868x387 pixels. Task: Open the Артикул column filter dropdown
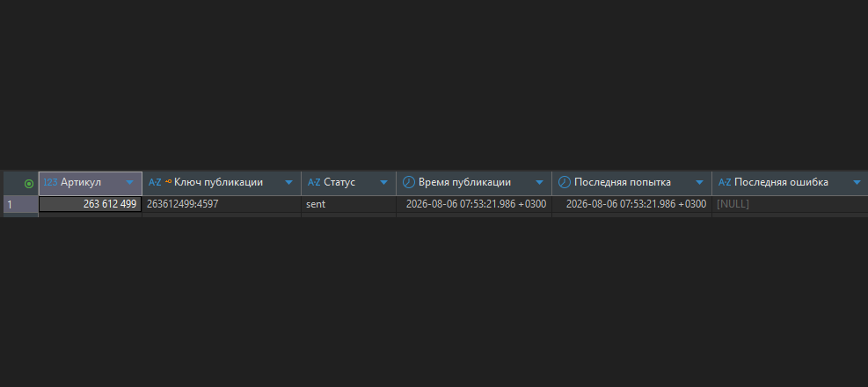(x=129, y=183)
